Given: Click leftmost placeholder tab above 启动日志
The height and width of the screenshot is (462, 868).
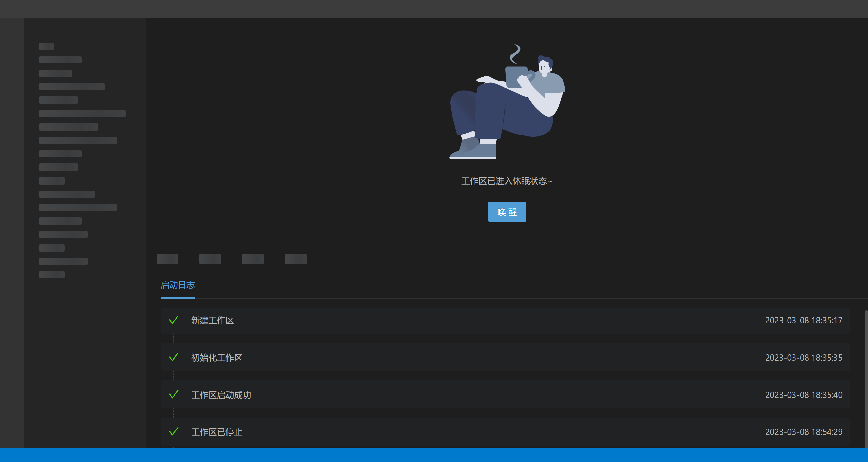Looking at the screenshot, I should (167, 259).
